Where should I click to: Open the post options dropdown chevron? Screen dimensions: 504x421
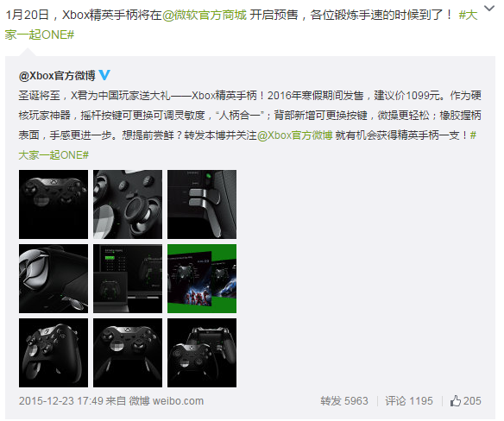[488, 9]
